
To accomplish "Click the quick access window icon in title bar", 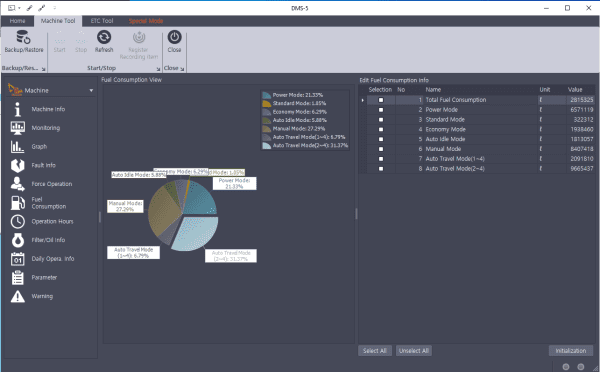I will pos(11,8).
